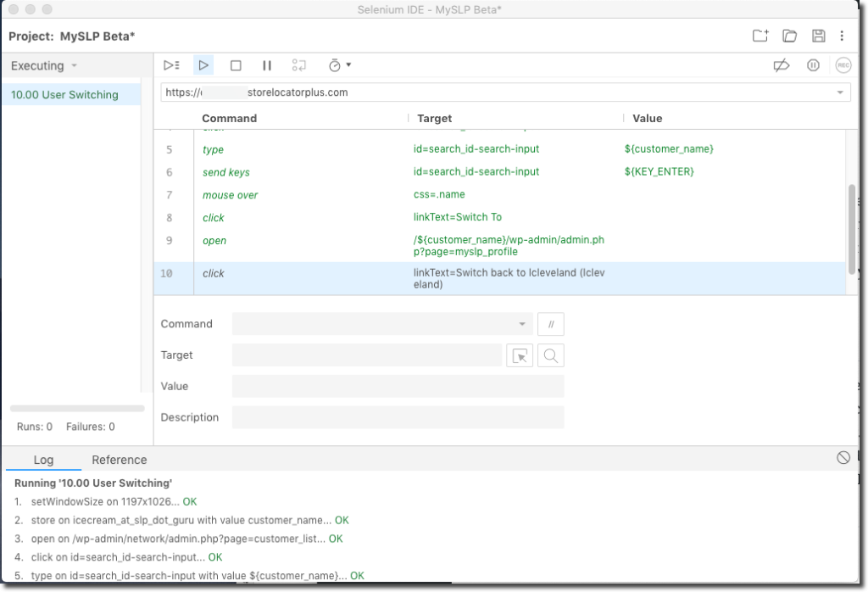868x592 pixels.
Task: Toggle pause on exceptions
Action: click(x=813, y=65)
